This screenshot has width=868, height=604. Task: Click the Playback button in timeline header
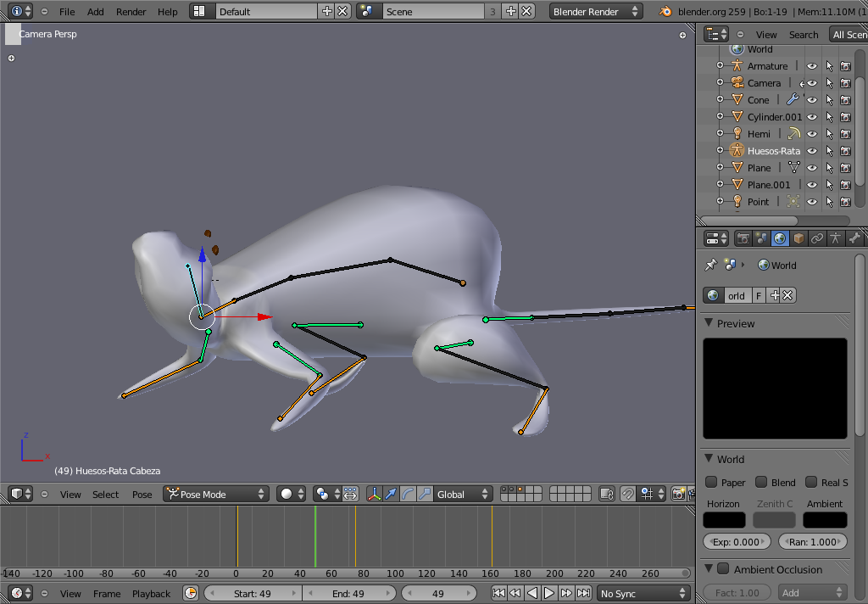pyautogui.click(x=151, y=594)
